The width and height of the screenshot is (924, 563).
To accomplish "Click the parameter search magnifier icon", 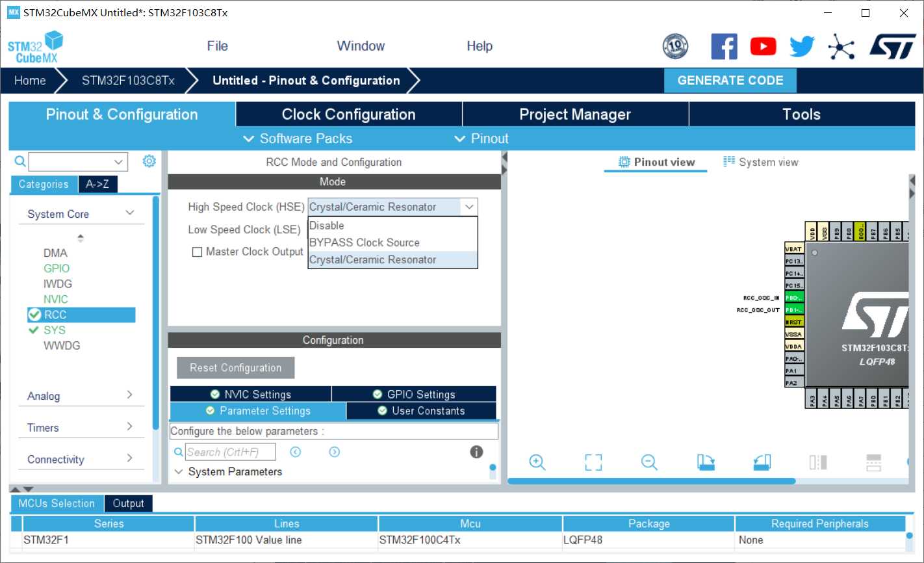I will pyautogui.click(x=179, y=452).
